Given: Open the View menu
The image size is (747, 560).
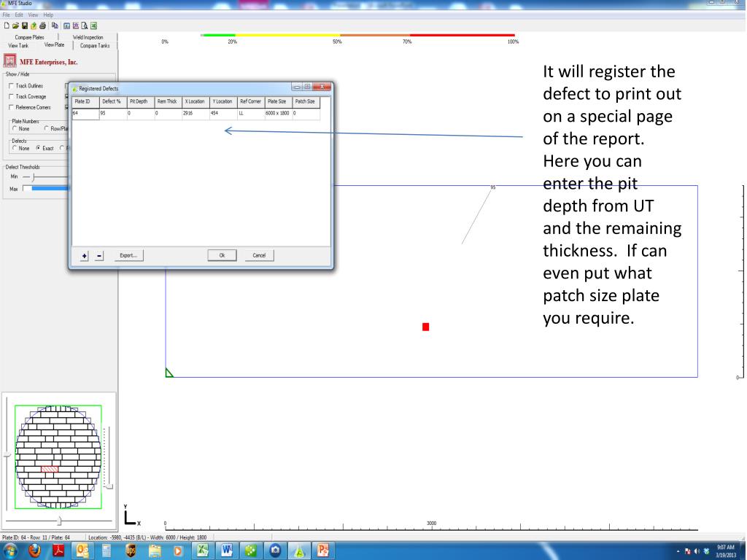Looking at the screenshot, I should tap(33, 14).
